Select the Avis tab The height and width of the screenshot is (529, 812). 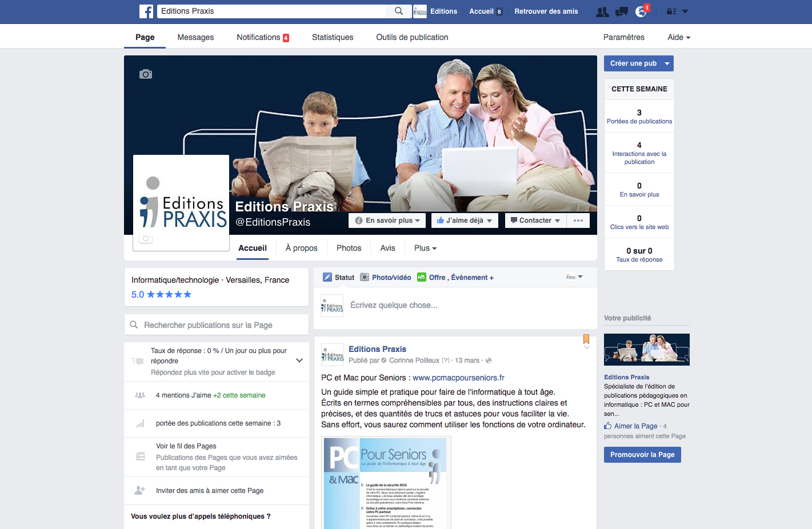click(x=387, y=248)
